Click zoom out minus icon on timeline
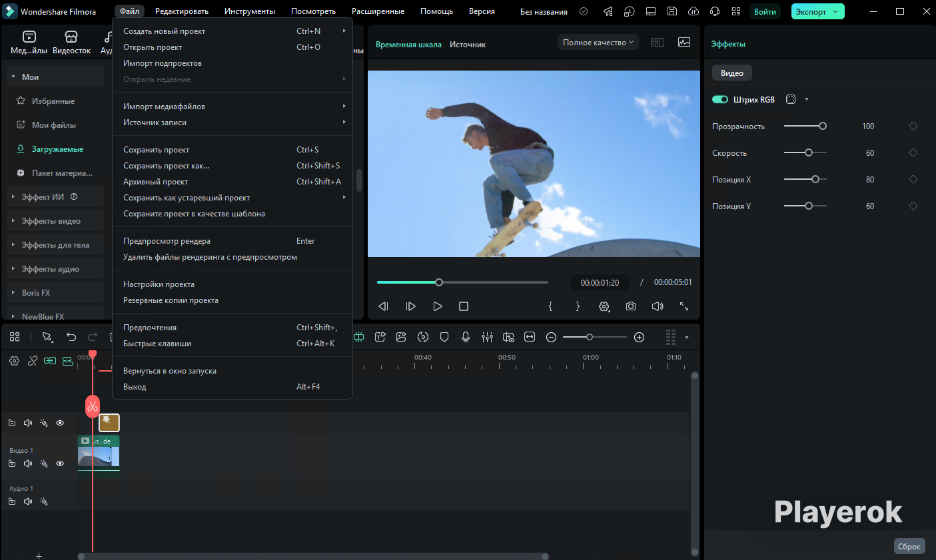Screen dimensions: 936x560 tap(551, 337)
